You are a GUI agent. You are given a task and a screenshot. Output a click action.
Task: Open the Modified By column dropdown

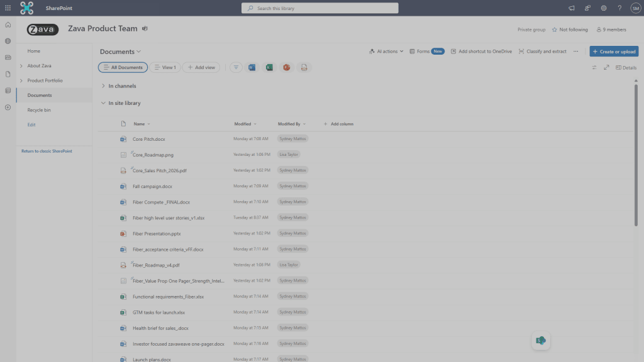click(292, 124)
